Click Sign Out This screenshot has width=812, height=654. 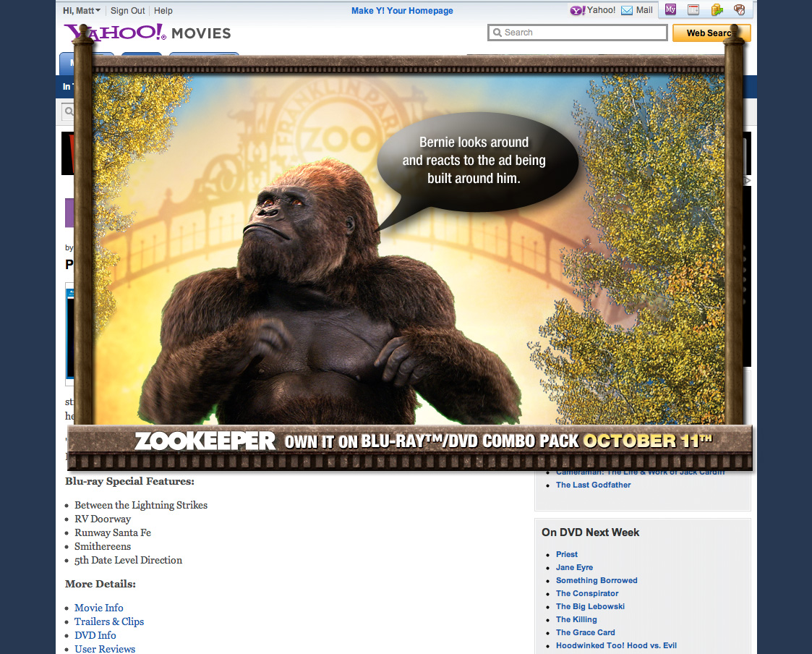coord(127,10)
